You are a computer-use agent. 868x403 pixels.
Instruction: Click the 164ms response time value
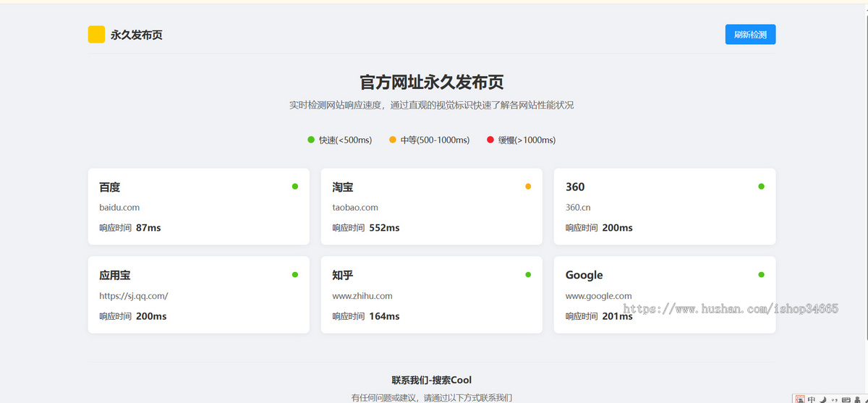pyautogui.click(x=384, y=316)
